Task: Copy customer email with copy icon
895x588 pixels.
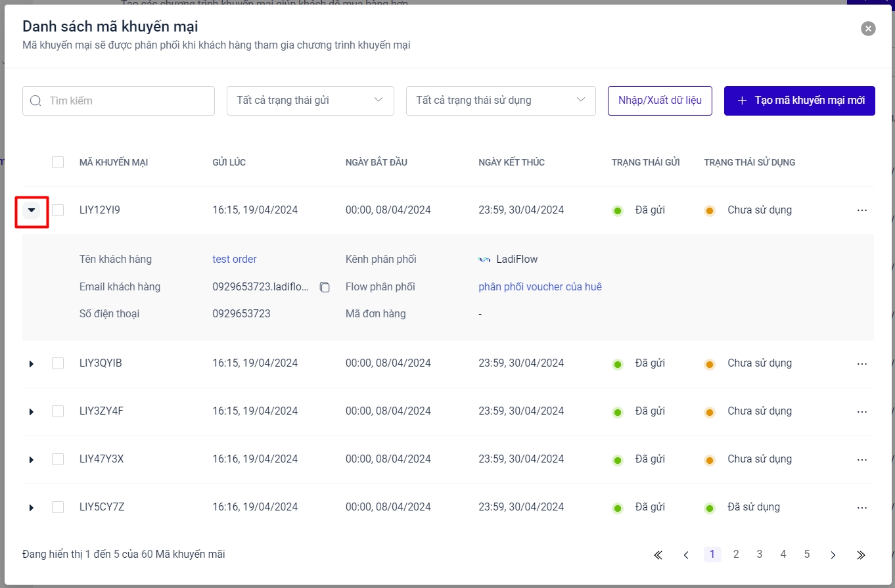Action: click(x=325, y=287)
